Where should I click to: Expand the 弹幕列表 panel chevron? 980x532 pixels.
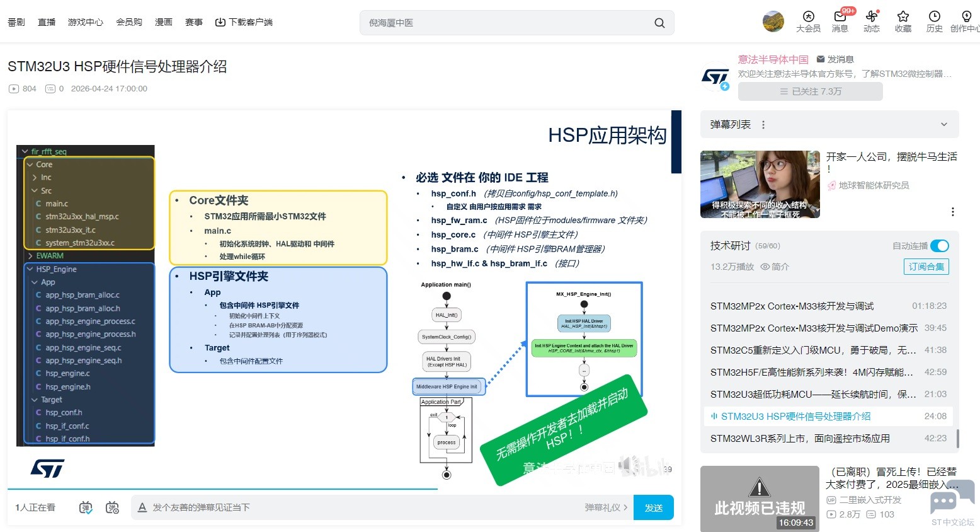click(944, 125)
